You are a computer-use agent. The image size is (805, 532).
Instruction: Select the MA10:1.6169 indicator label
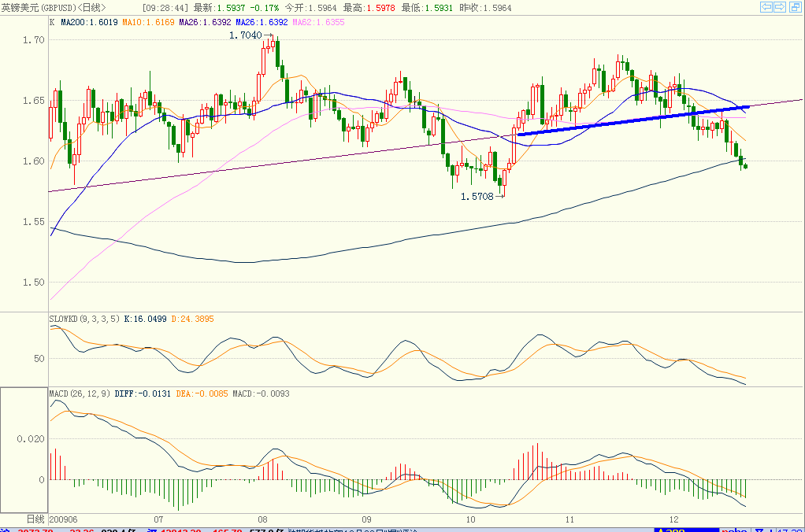[x=148, y=22]
